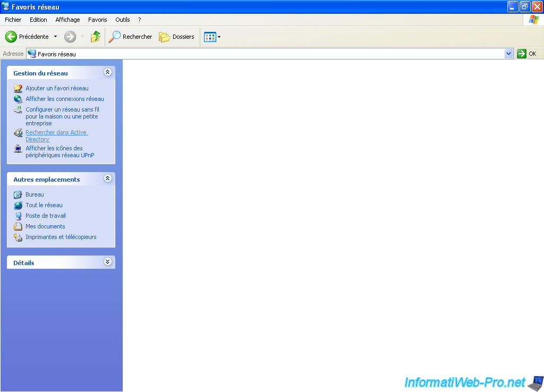Select the Ajouter un favori réseau icon
The height and width of the screenshot is (392, 544).
[18, 88]
